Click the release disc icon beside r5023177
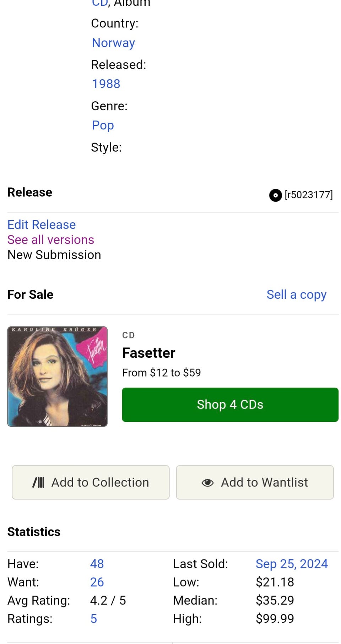 tap(275, 195)
